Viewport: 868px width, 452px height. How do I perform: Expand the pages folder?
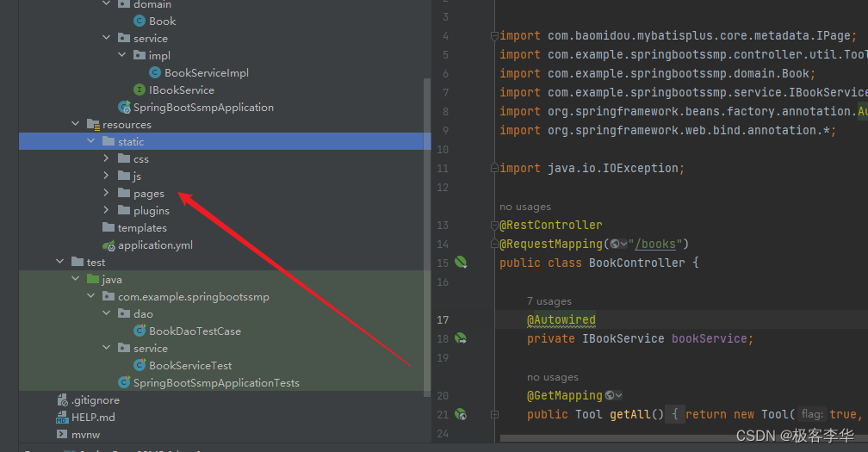coord(106,194)
